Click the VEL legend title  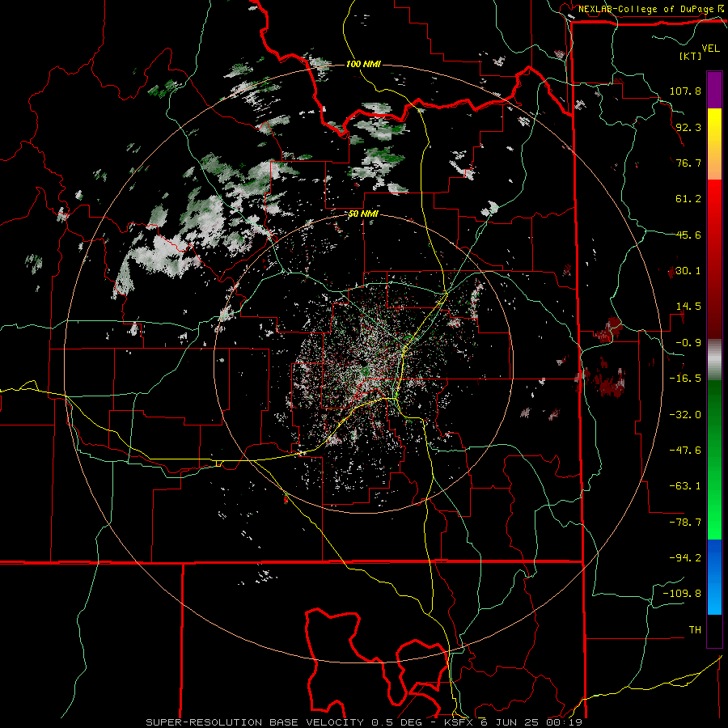[710, 49]
